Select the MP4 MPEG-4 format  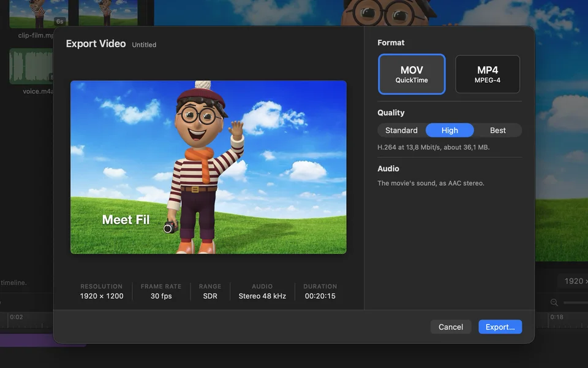point(488,74)
